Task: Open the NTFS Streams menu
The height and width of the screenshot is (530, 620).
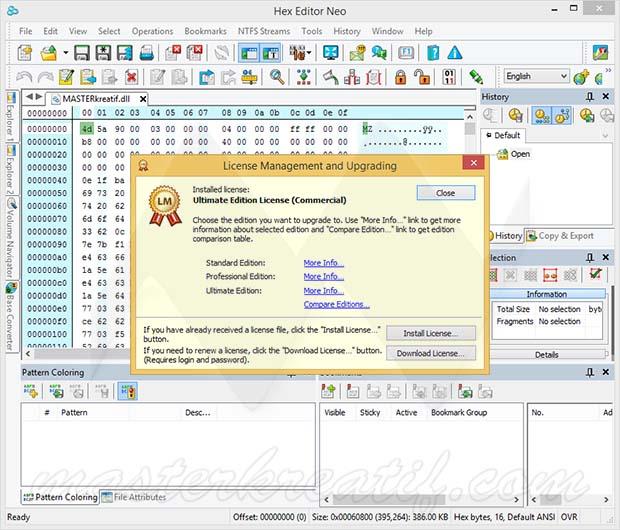Action: pyautogui.click(x=263, y=31)
